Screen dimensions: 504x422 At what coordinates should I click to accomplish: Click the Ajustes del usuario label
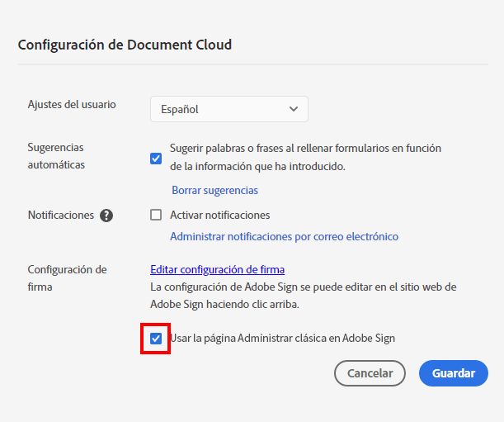tap(72, 105)
